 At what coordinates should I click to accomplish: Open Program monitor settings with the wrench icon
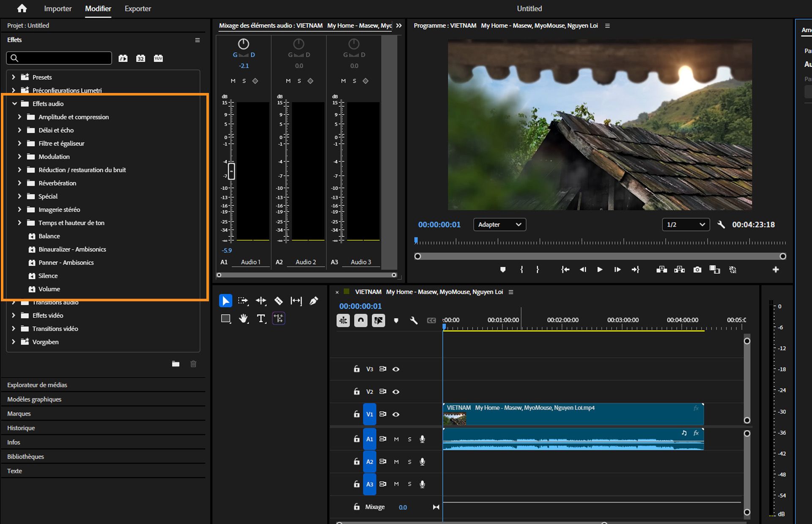[722, 224]
